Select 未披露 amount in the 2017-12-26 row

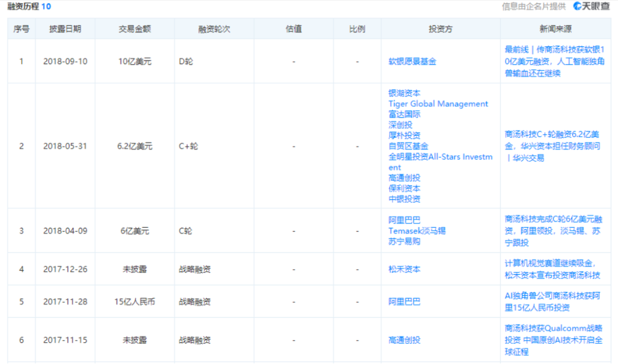pyautogui.click(x=135, y=270)
